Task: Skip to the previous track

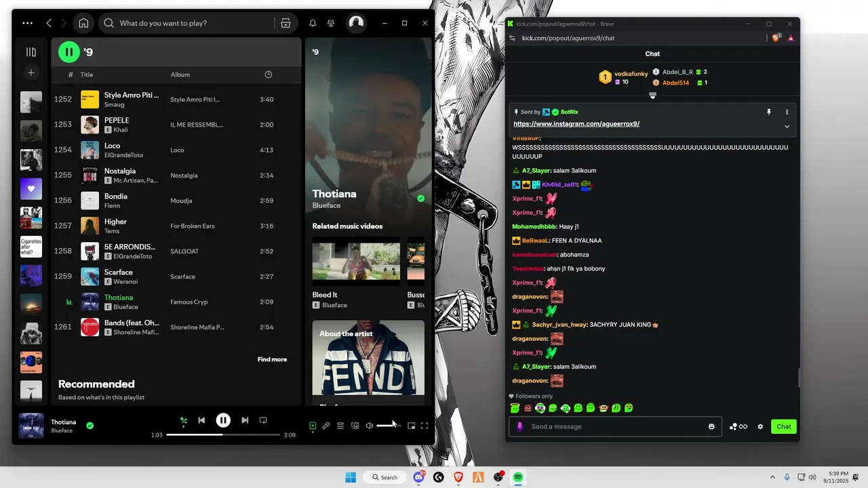Action: pos(201,420)
